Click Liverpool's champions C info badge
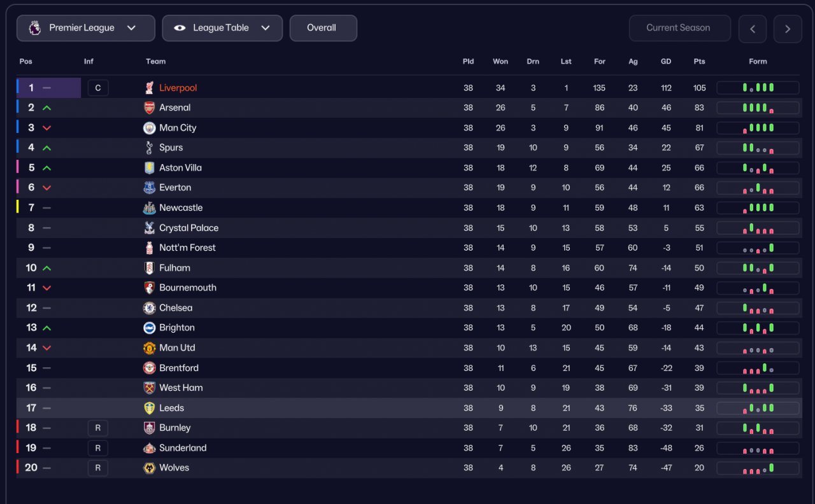Image resolution: width=815 pixels, height=504 pixels. click(x=98, y=88)
